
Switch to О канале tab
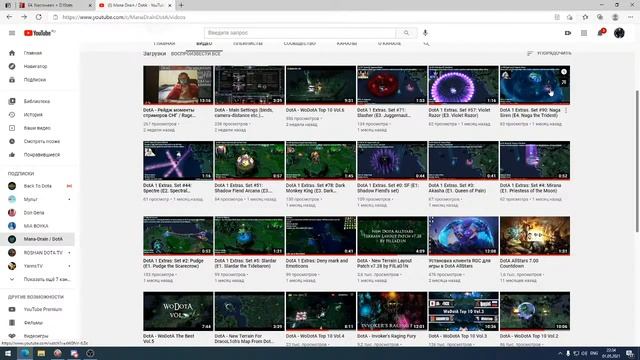click(389, 43)
